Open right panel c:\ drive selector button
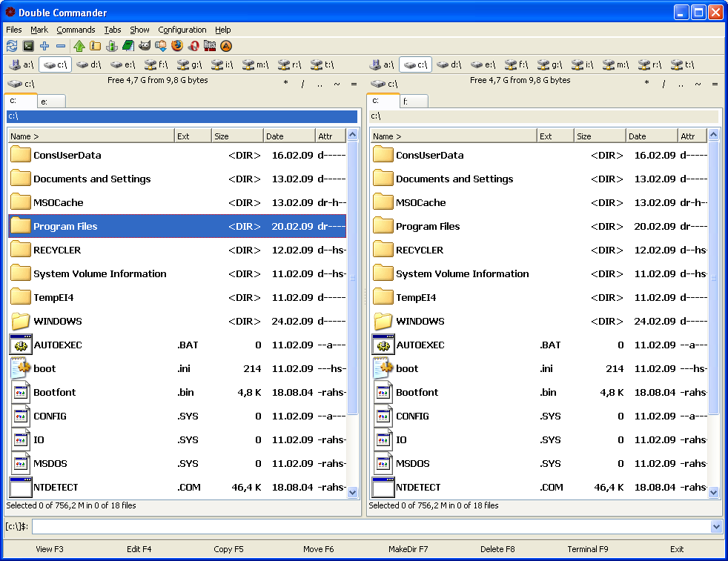This screenshot has width=728, height=561. tap(385, 84)
